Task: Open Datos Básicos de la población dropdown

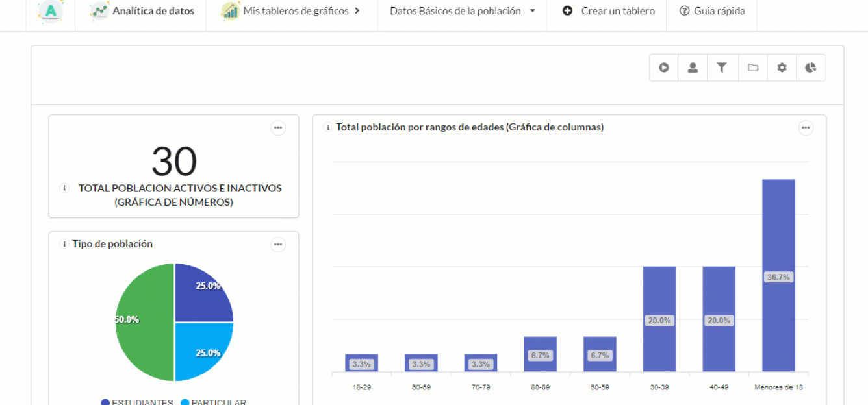Action: pyautogui.click(x=462, y=11)
